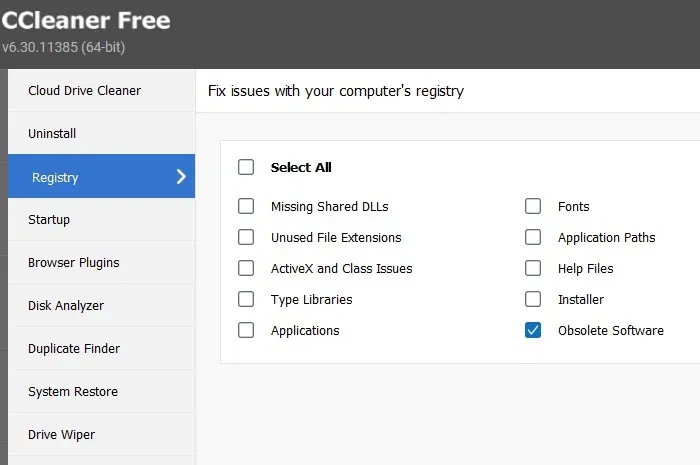Enable ActiveX and Class Issues checkbox

(246, 269)
